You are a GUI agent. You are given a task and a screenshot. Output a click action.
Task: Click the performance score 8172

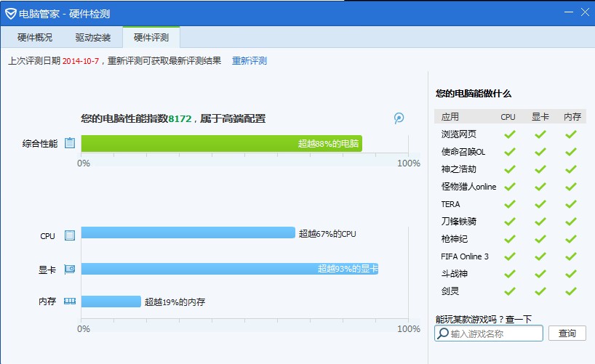tap(180, 118)
